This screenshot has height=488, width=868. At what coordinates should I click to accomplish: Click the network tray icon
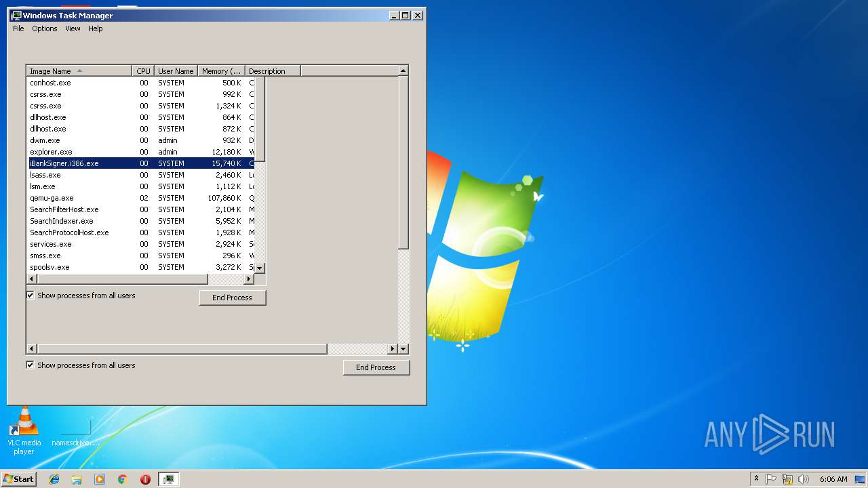tap(787, 479)
